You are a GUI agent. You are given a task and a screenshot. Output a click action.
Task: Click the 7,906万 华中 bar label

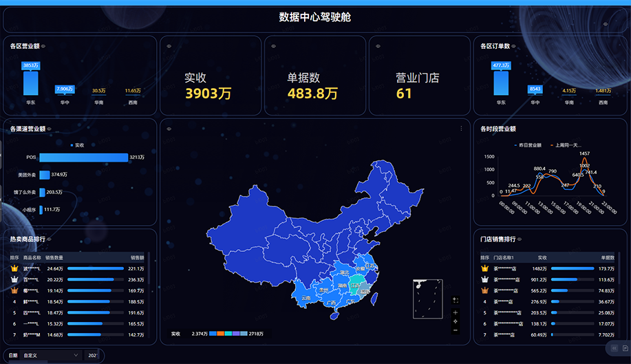click(65, 89)
